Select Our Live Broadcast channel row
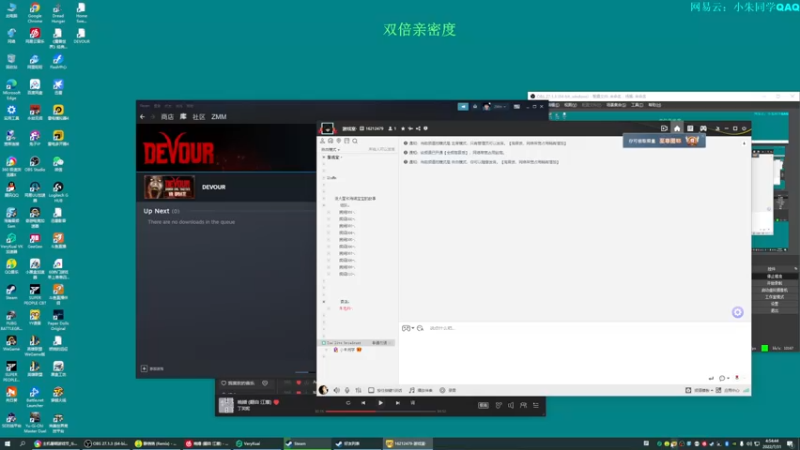The width and height of the screenshot is (800, 450). [x=356, y=343]
